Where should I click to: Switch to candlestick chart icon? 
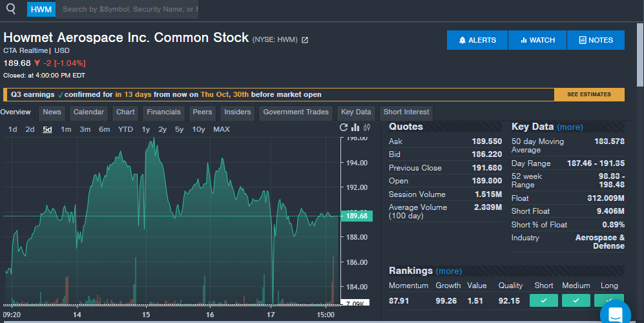[x=367, y=128]
